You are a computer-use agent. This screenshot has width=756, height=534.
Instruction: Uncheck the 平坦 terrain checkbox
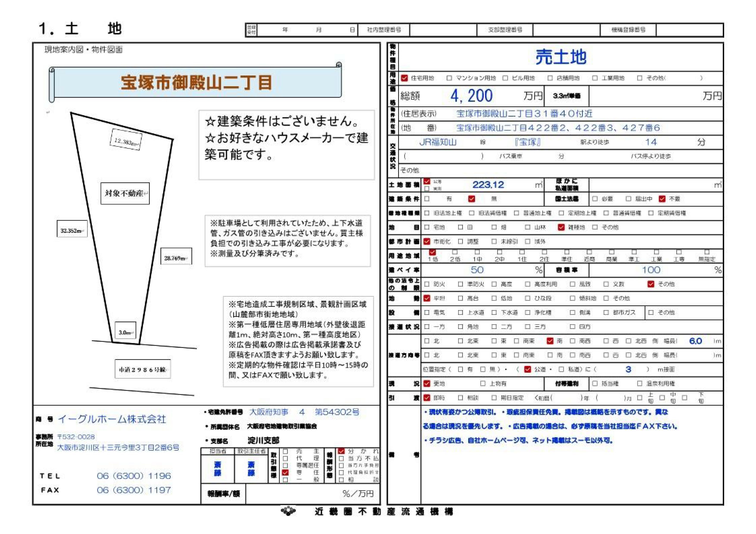point(427,298)
